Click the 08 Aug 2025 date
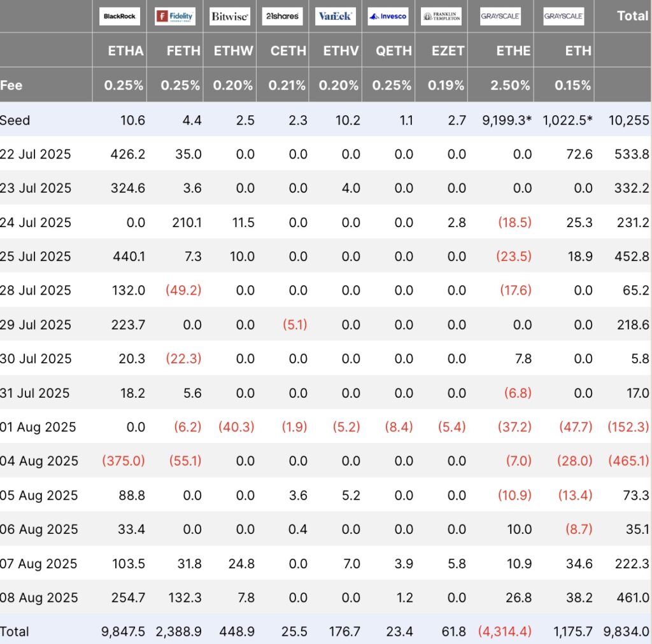Image resolution: width=652 pixels, height=644 pixels. tap(39, 598)
